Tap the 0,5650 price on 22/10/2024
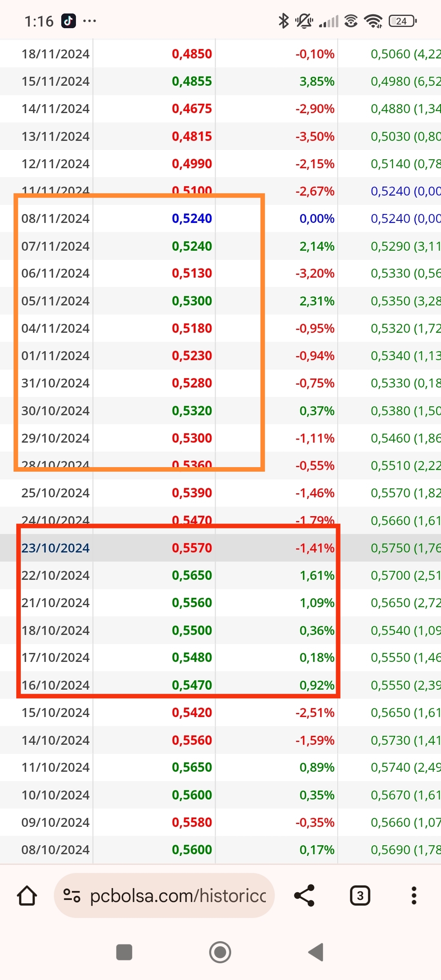Viewport: 441px width, 980px height. pyautogui.click(x=192, y=575)
